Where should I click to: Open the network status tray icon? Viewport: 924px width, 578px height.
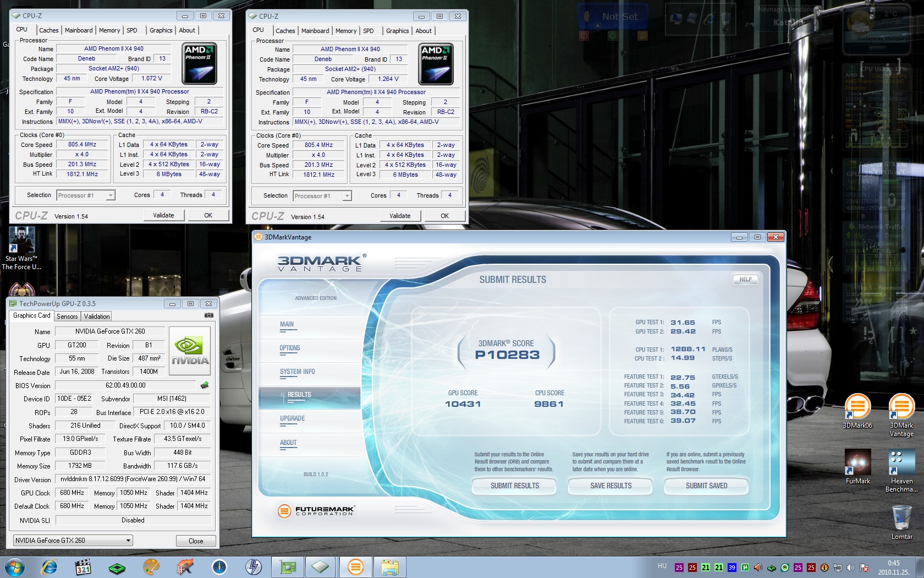838,568
